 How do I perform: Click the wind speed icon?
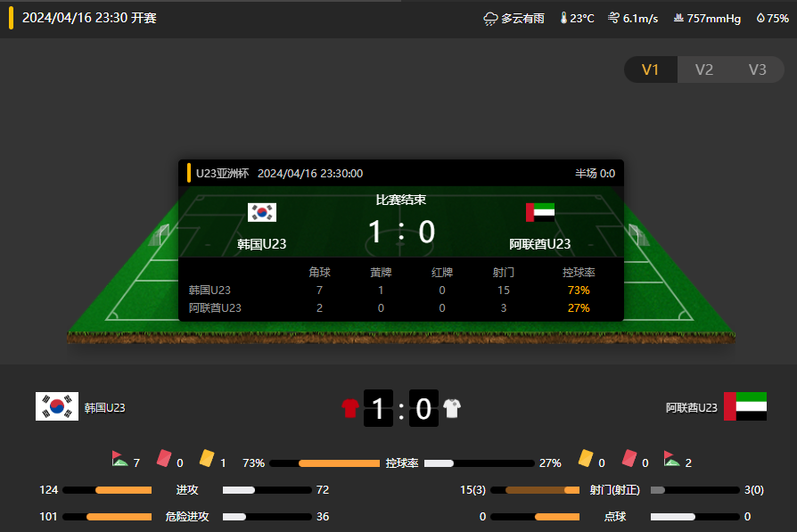click(613, 18)
